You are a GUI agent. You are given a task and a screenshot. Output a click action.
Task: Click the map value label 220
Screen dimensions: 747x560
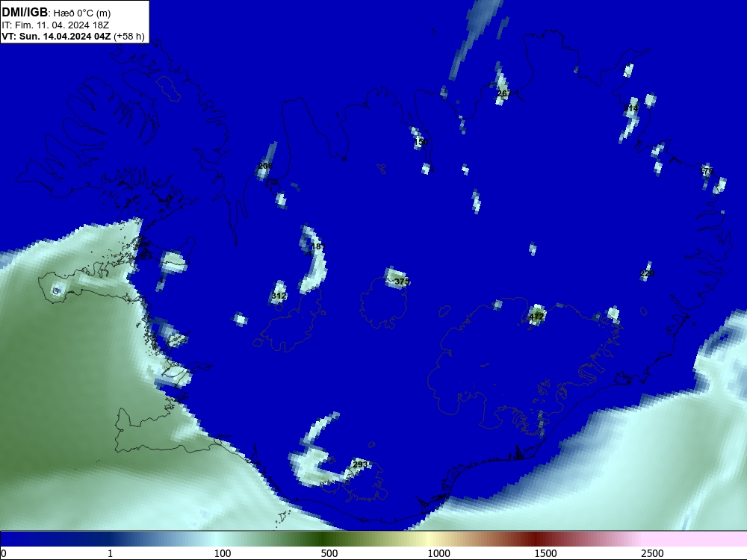(x=648, y=273)
